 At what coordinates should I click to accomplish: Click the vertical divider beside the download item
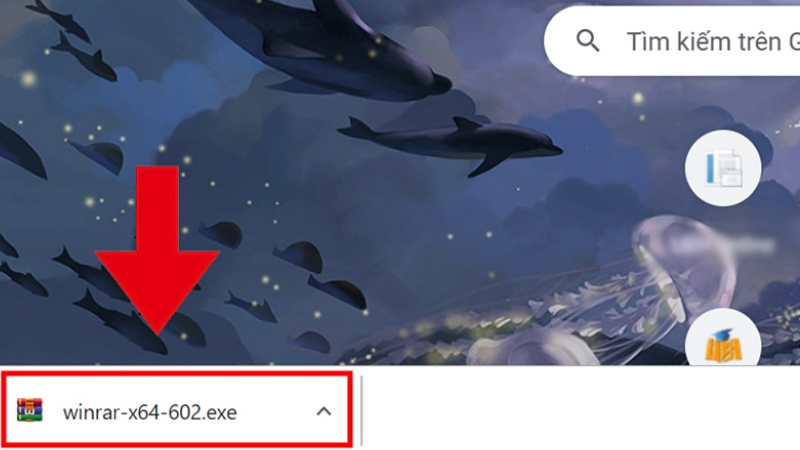[361, 411]
